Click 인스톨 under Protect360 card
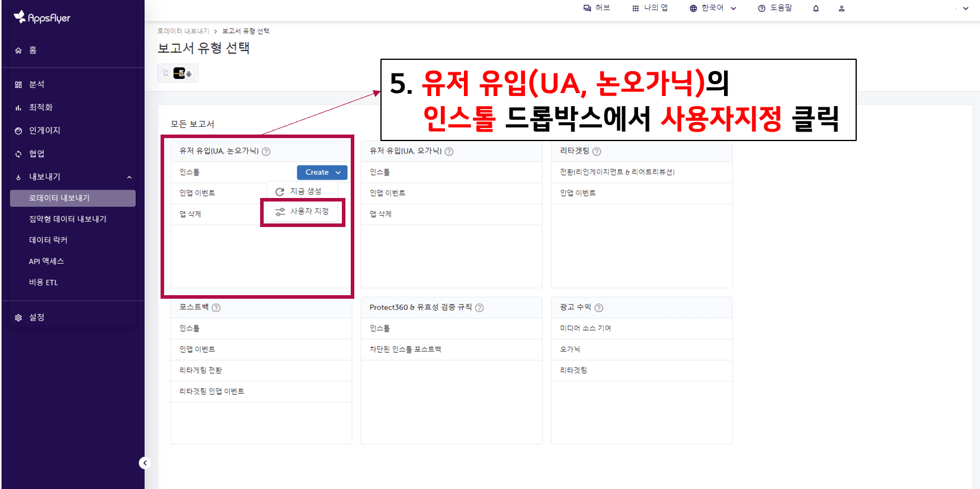980x489 pixels. tap(451, 328)
